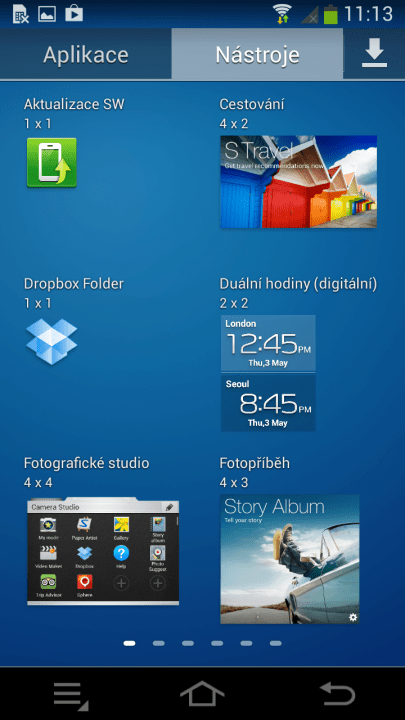
Task: Tap the Cestování widget label
Action: [x=252, y=104]
